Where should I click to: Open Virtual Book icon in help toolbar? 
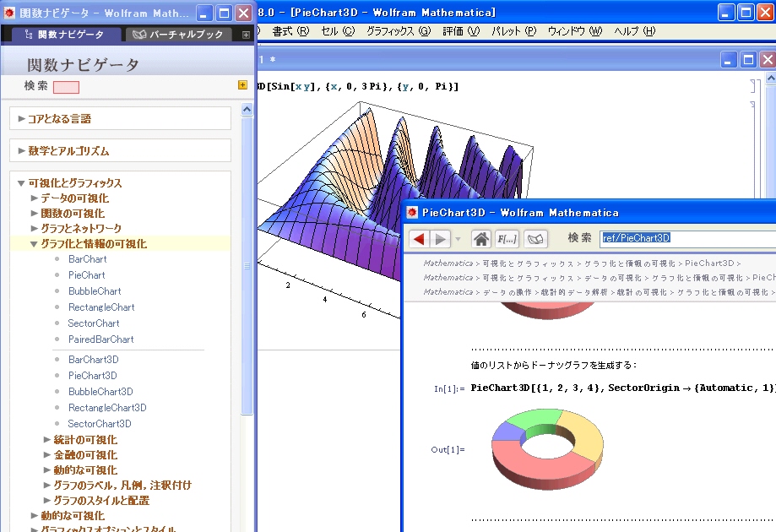pyautogui.click(x=536, y=239)
